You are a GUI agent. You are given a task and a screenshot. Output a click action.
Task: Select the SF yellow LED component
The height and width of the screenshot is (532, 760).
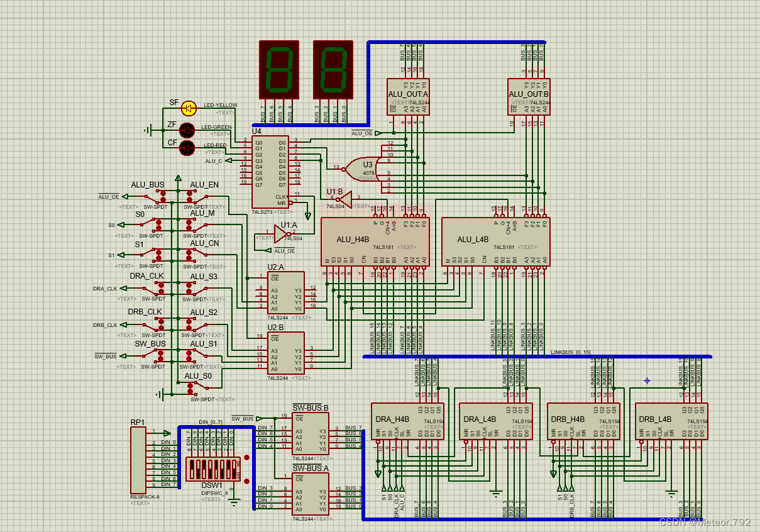(188, 108)
